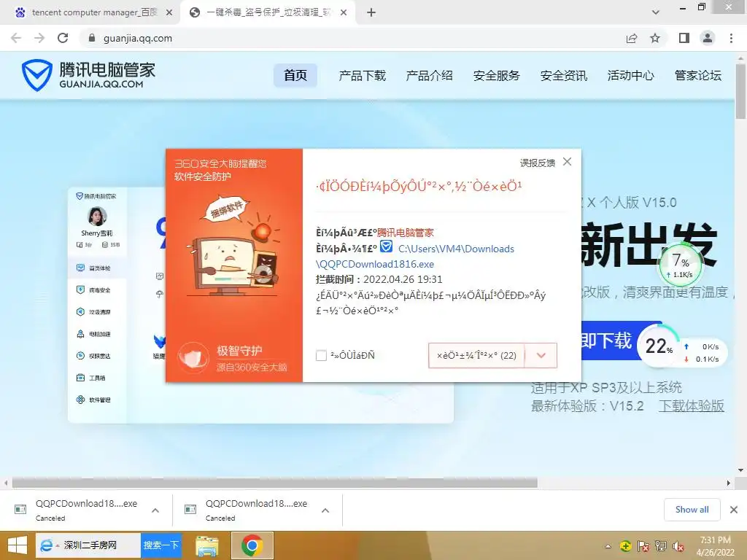Click the site lock icon in address bar

click(92, 38)
